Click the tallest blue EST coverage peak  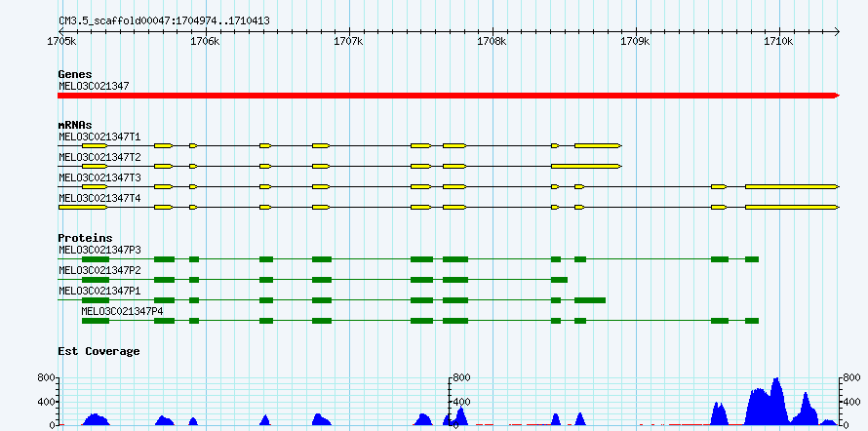[x=776, y=401]
